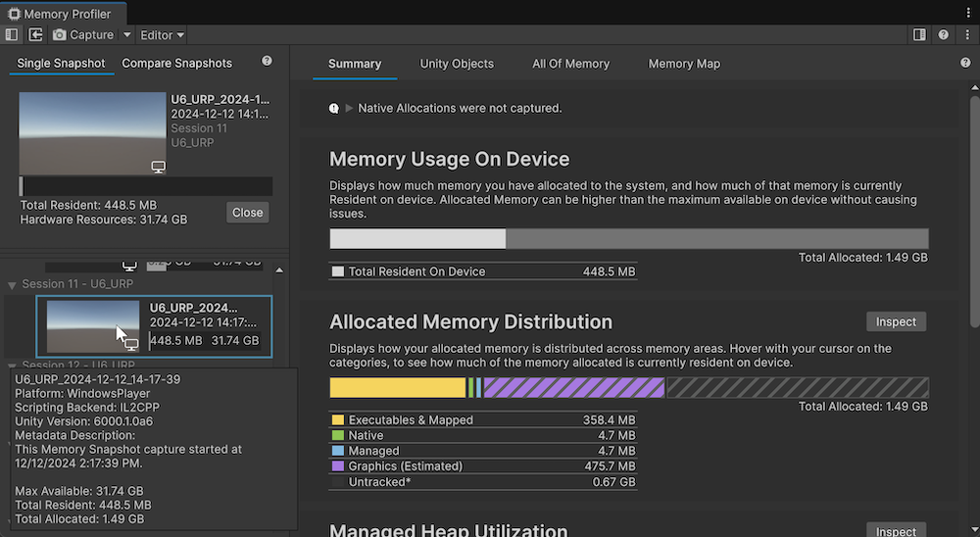The image size is (980, 537).
Task: Click 'Hardware Resources: 31.74 GB' text
Action: pos(103,220)
